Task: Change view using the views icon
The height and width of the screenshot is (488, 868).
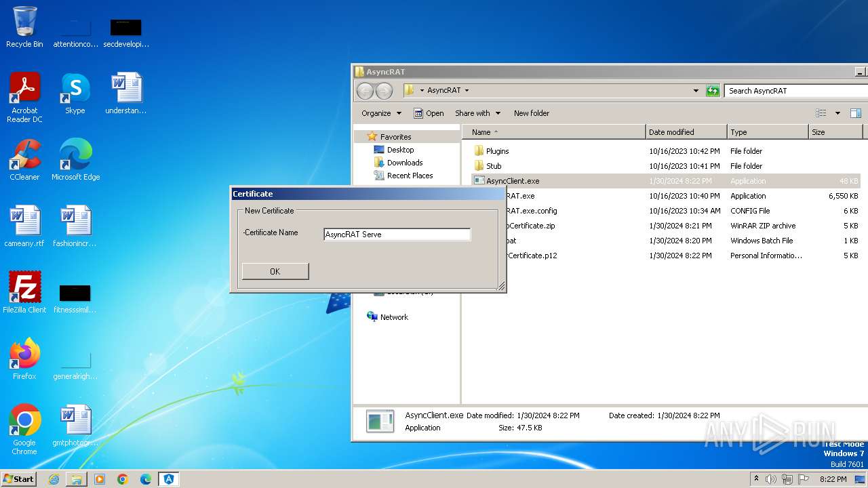Action: (821, 113)
